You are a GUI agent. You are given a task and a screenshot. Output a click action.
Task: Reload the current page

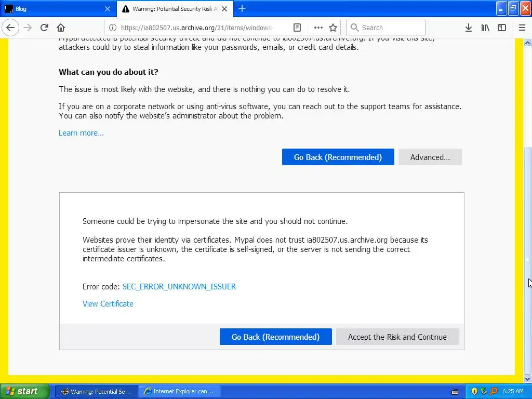(x=44, y=28)
